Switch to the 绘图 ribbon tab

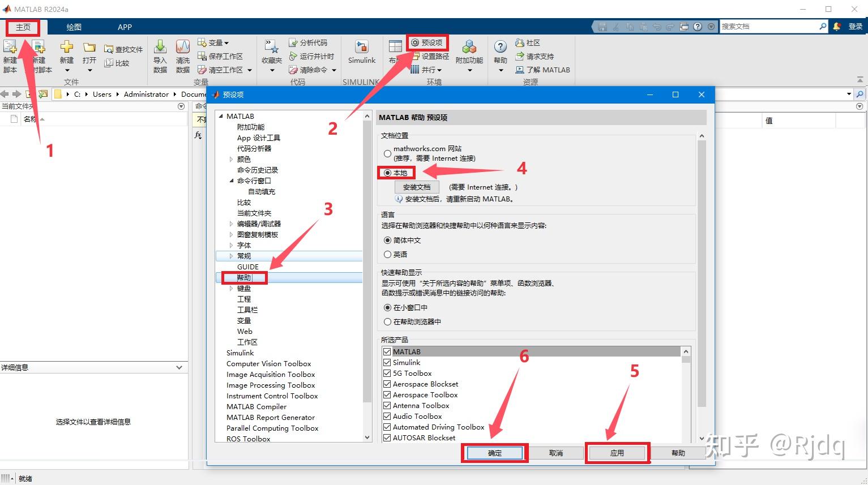[x=74, y=27]
